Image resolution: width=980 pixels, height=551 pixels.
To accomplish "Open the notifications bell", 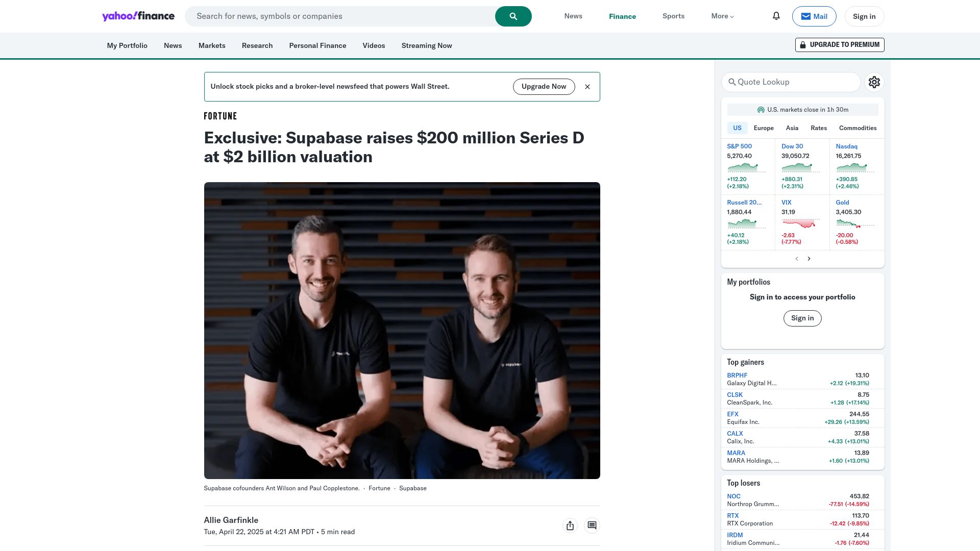I will click(776, 16).
